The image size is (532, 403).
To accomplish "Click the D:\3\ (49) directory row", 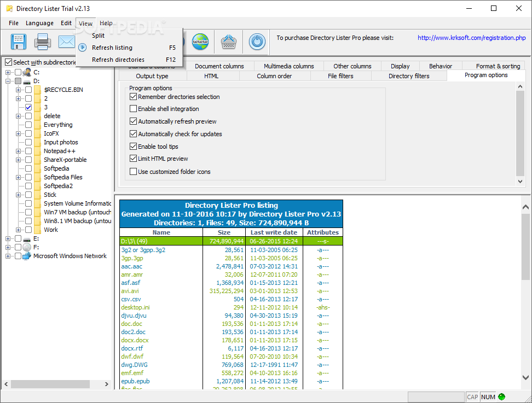I will 231,241.
